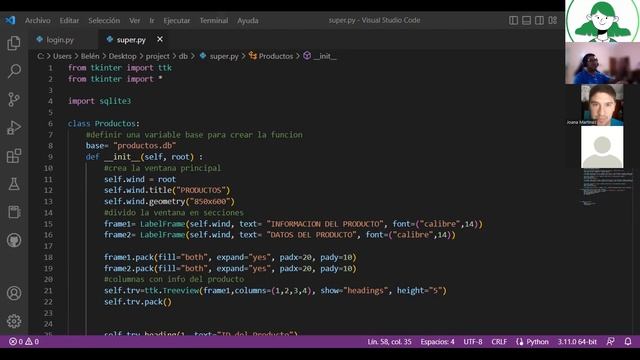Click the blank profile avatar tile
Image resolution: width=640 pixels, height=360 pixels.
[602, 147]
